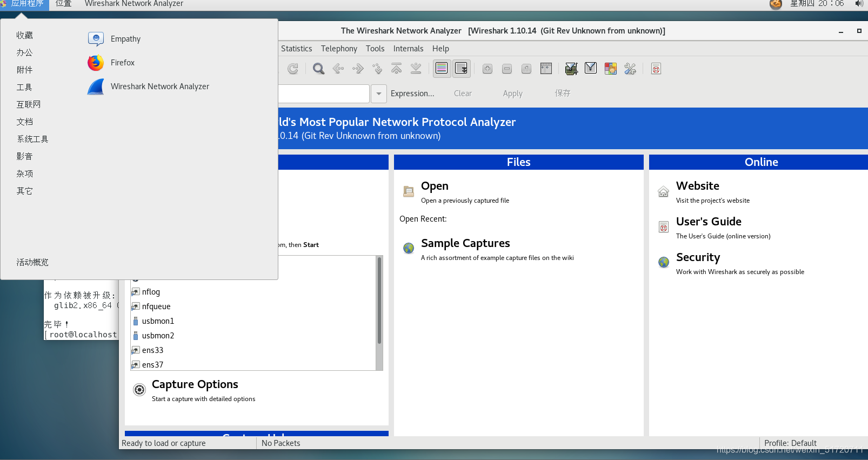Click inside the display filter input field

(324, 94)
